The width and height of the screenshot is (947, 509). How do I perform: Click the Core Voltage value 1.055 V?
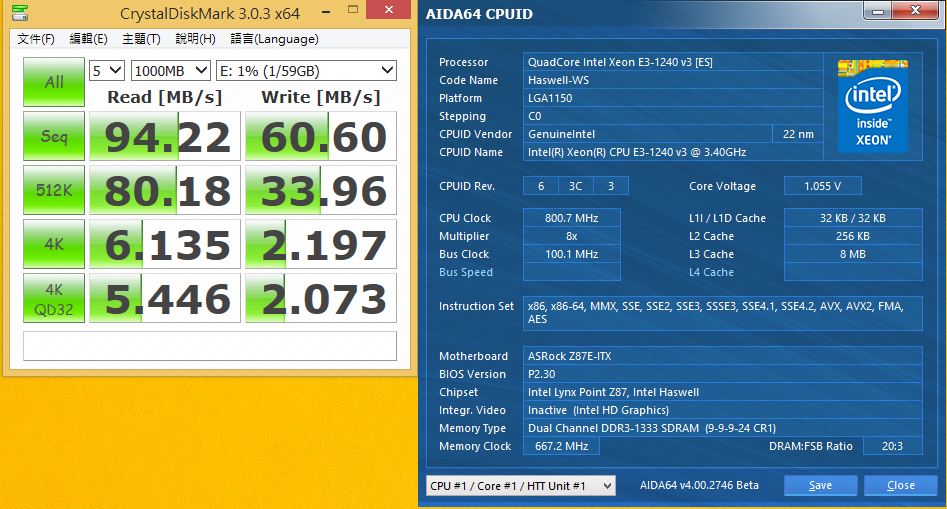pos(823,186)
